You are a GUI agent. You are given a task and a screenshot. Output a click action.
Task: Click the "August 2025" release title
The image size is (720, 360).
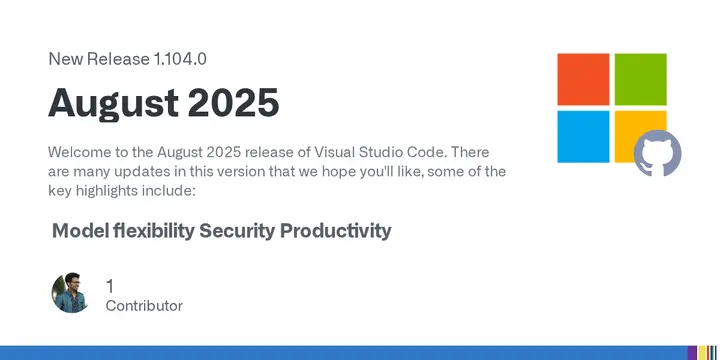click(163, 102)
